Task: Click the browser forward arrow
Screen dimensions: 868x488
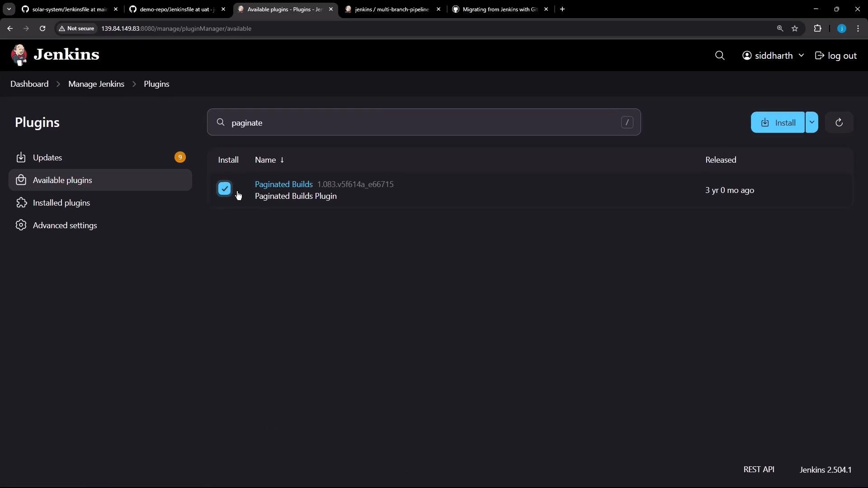Action: pos(26,28)
